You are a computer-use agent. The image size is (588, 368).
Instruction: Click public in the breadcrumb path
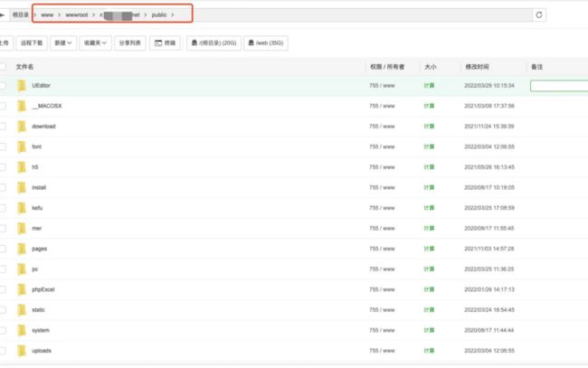coord(159,15)
